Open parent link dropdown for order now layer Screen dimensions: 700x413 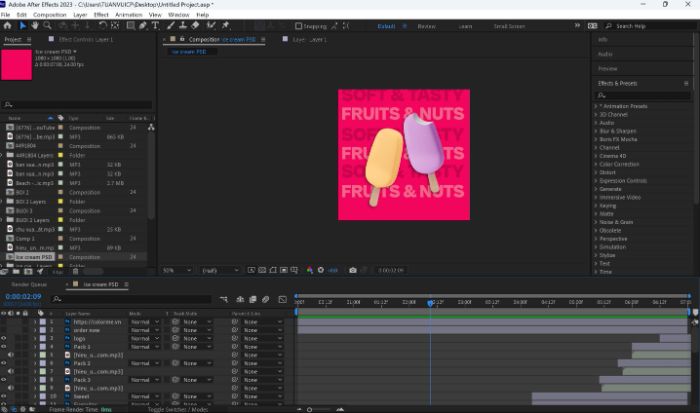click(263, 330)
